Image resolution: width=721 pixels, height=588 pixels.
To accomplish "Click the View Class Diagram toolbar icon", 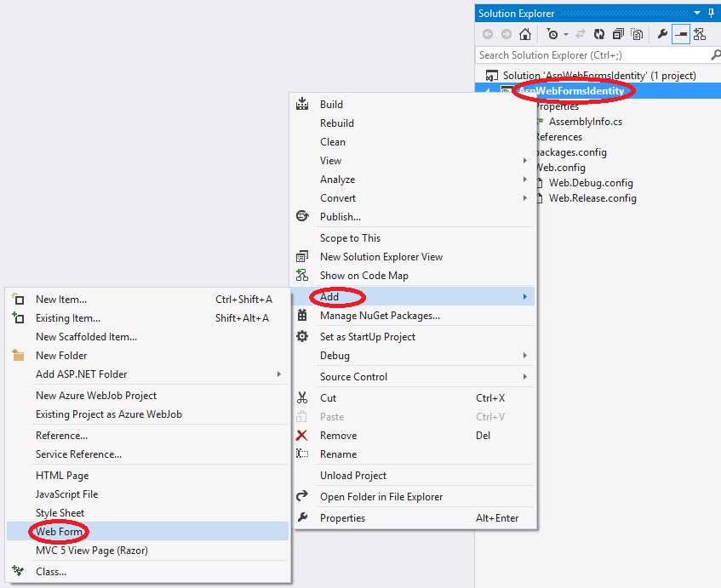I will pos(700,34).
